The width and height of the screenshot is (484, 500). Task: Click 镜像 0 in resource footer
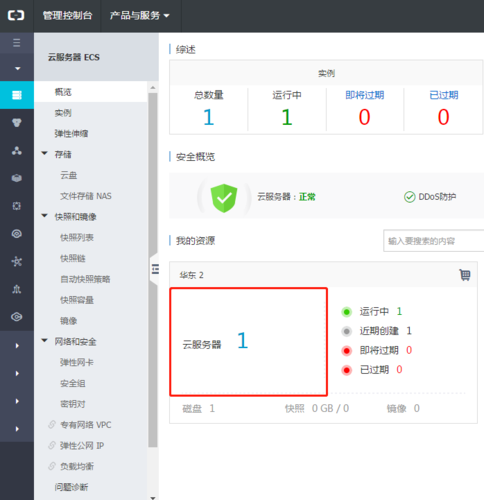pos(403,408)
